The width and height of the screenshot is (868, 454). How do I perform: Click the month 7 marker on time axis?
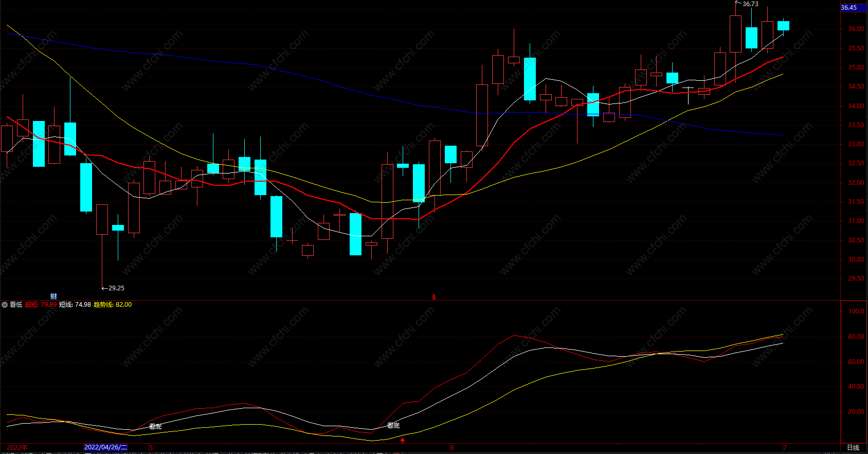click(x=785, y=448)
